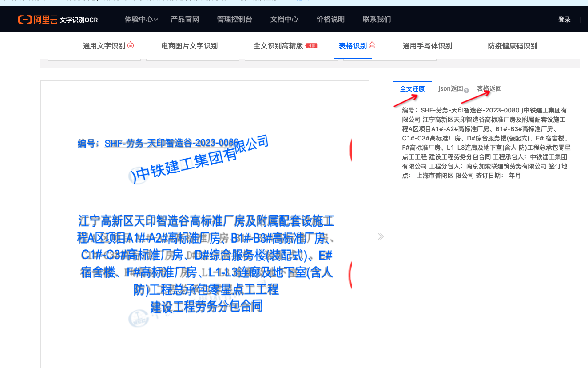Click the 文字识别OCR product title

79,20
